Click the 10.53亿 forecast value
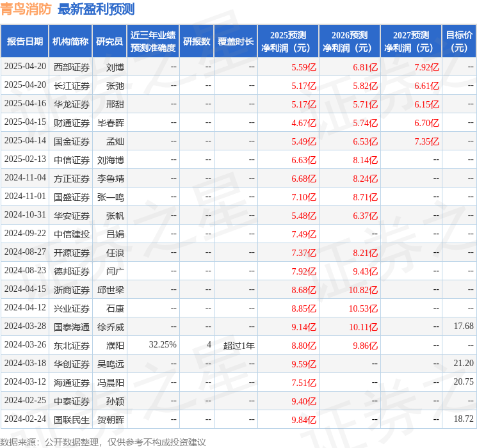 pos(363,308)
